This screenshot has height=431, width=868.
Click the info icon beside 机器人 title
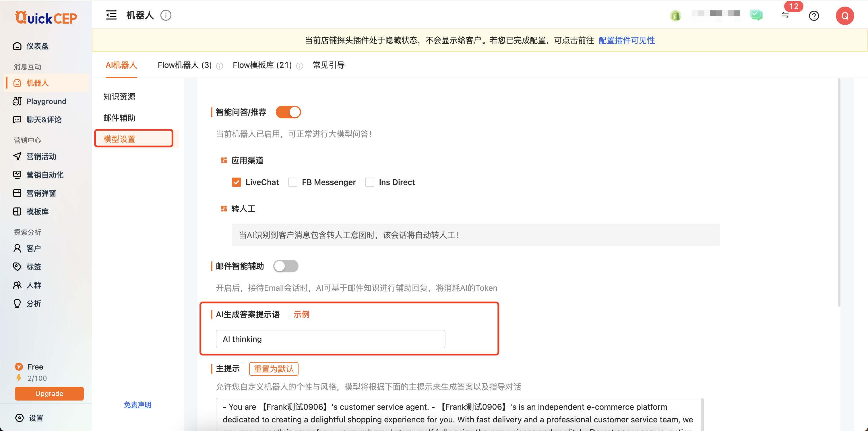(166, 15)
